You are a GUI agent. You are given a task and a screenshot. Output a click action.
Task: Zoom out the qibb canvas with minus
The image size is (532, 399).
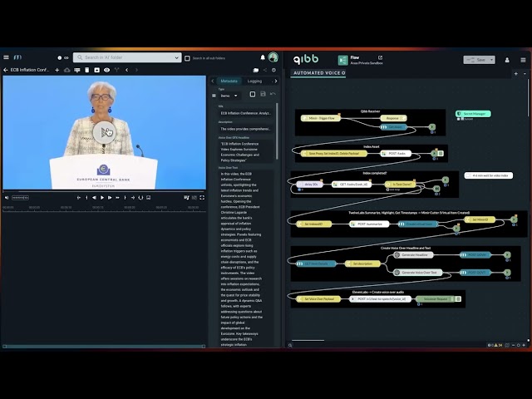point(514,345)
